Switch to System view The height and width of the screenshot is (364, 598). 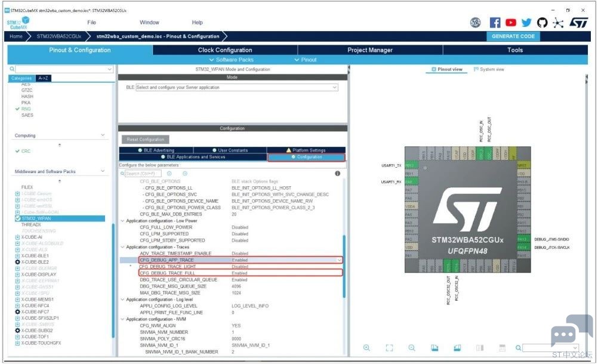click(489, 69)
